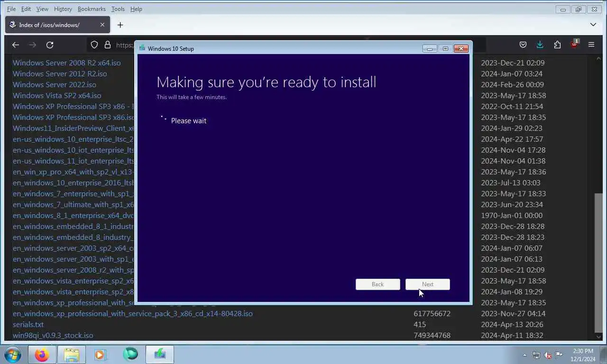Open a new Firefox tab
This screenshot has height=364, width=607.
(x=120, y=25)
